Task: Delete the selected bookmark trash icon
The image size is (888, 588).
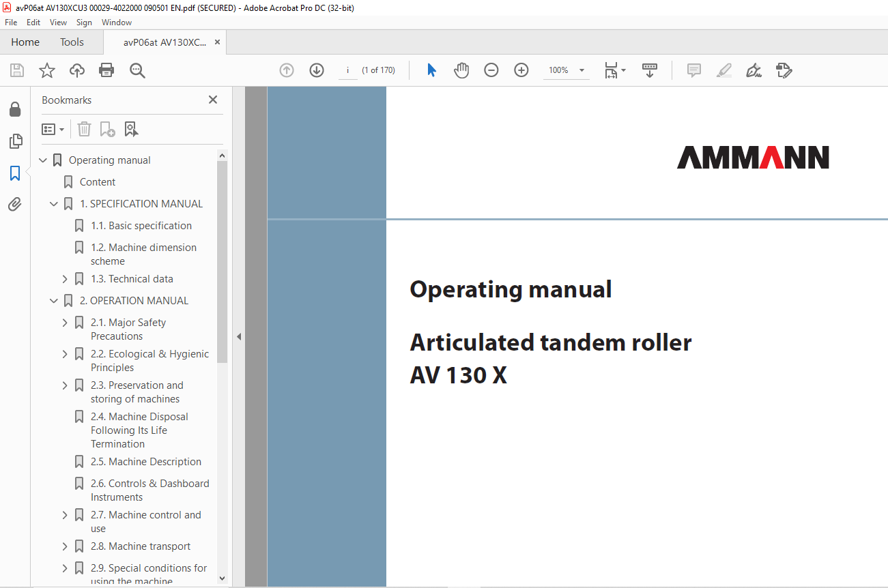Action: (84, 129)
